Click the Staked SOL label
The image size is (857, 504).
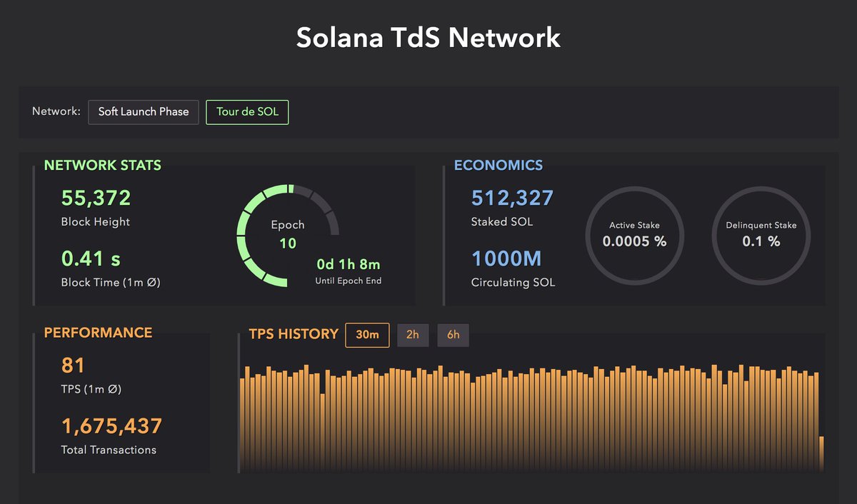coord(502,222)
